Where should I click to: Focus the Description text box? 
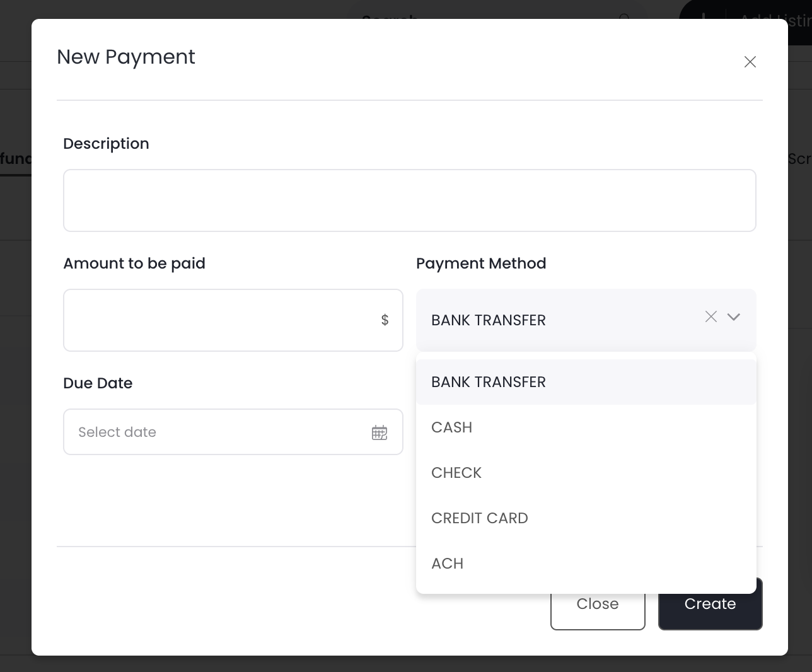click(410, 200)
